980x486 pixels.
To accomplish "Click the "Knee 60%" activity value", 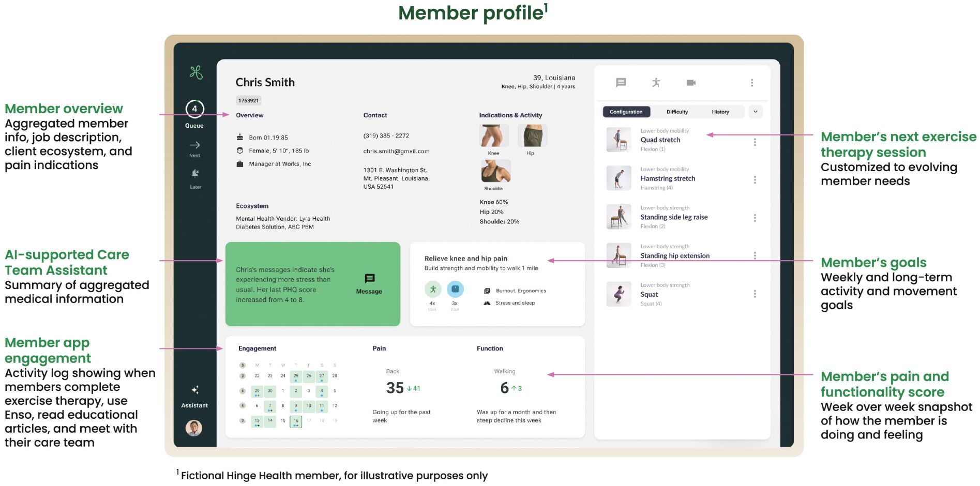I will (494, 202).
